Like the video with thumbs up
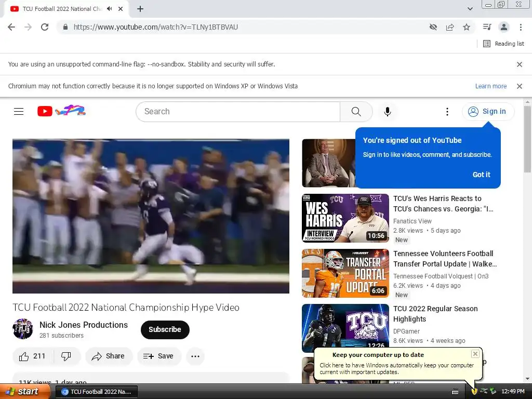 pyautogui.click(x=32, y=356)
